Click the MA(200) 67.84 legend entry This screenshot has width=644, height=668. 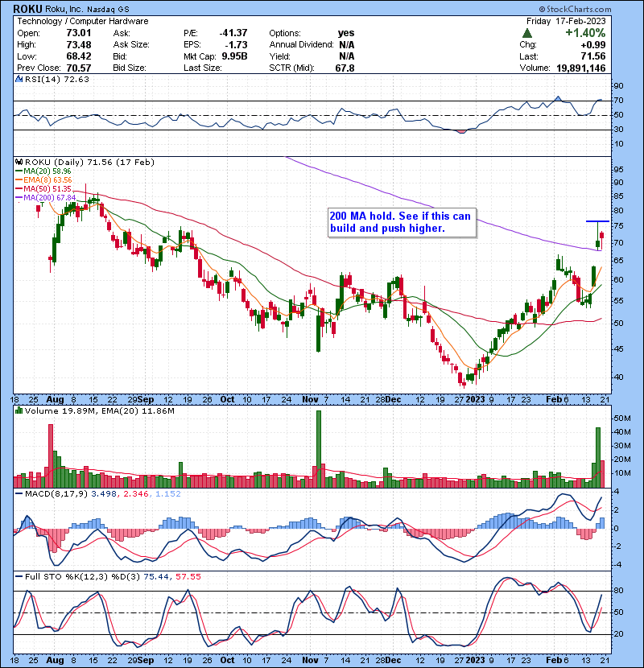46,198
